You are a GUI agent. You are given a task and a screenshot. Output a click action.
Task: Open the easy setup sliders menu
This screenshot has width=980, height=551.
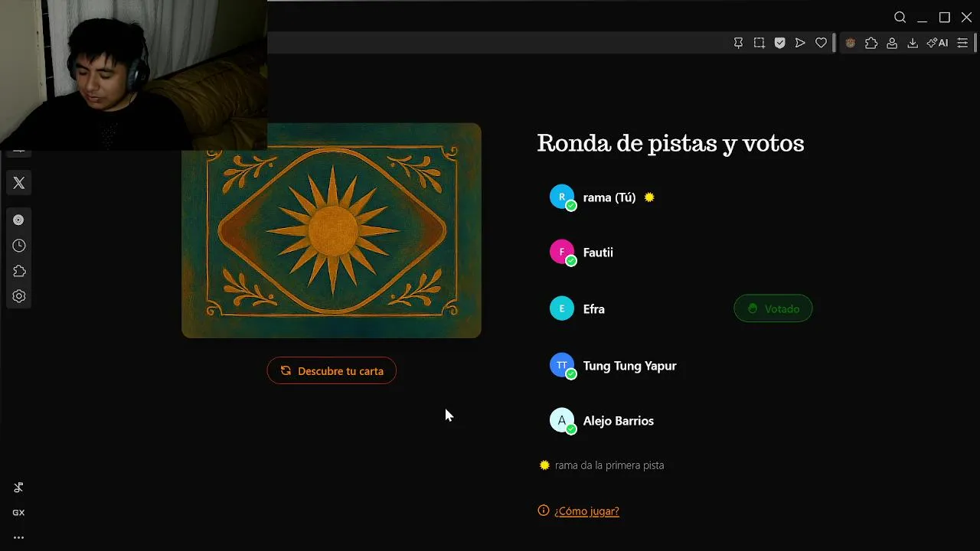962,43
